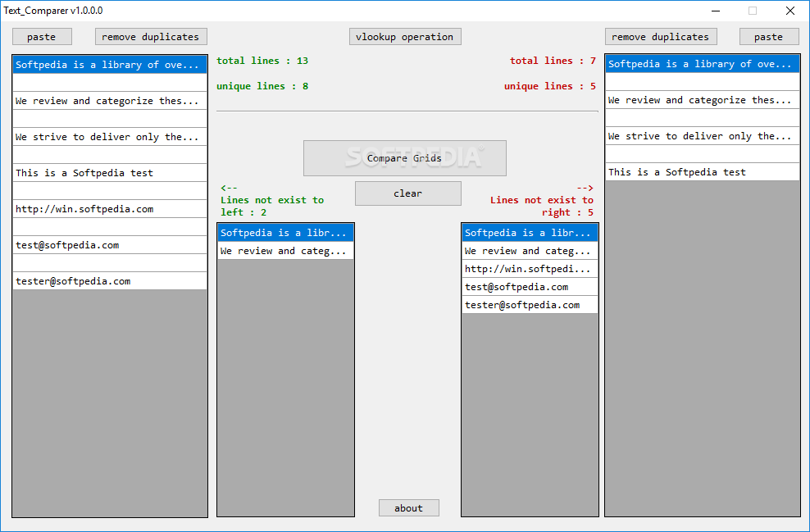Click the red 'total lines : 7' label
Image resolution: width=810 pixels, height=532 pixels.
[553, 61]
